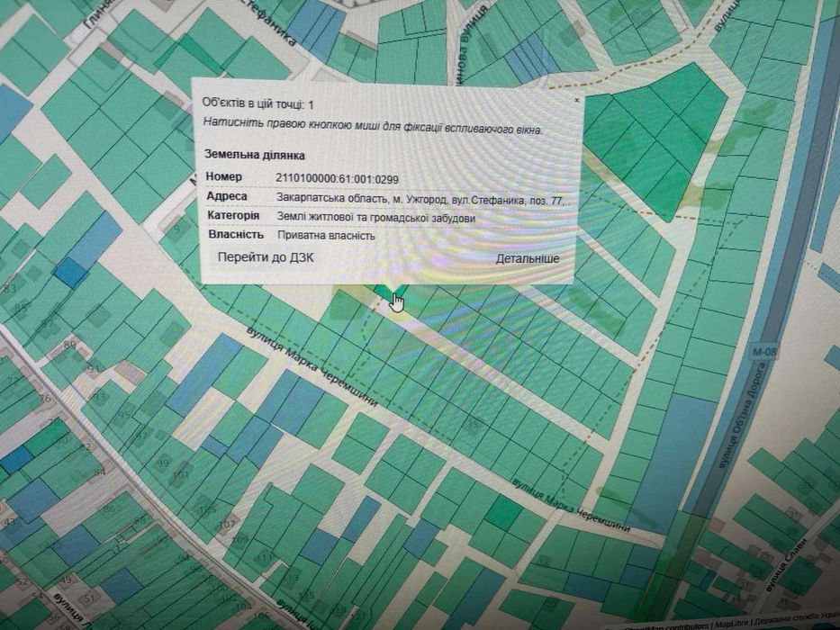
Task: Close the land parcel info popup
Action: point(576,100)
